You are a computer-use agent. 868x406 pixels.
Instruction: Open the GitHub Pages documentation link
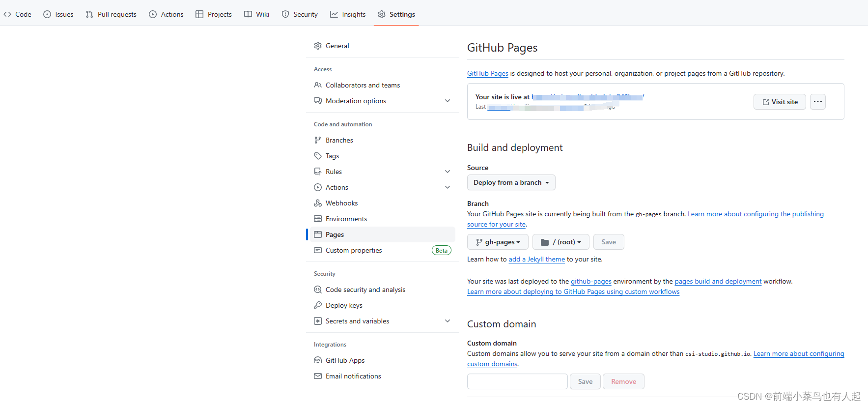click(x=488, y=73)
